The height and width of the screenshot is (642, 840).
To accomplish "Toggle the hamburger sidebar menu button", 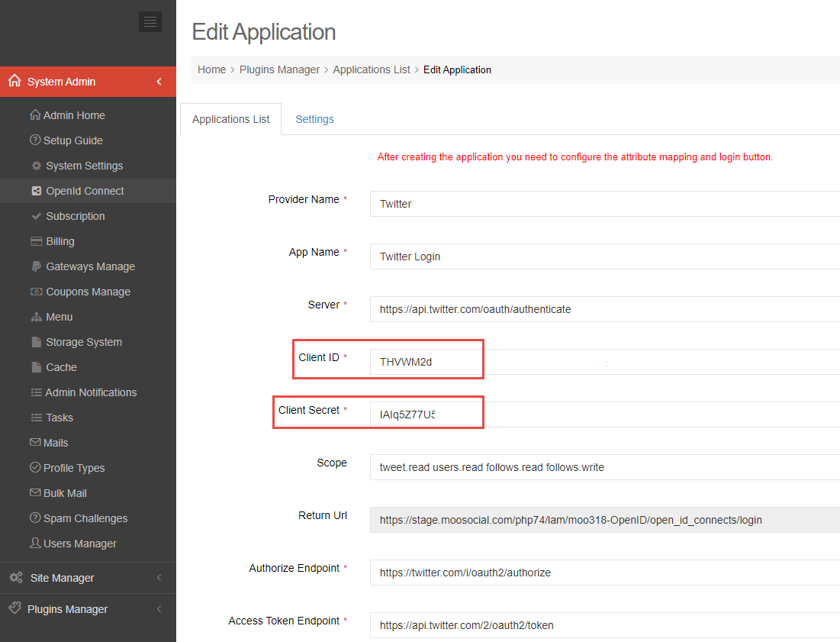I will click(150, 21).
